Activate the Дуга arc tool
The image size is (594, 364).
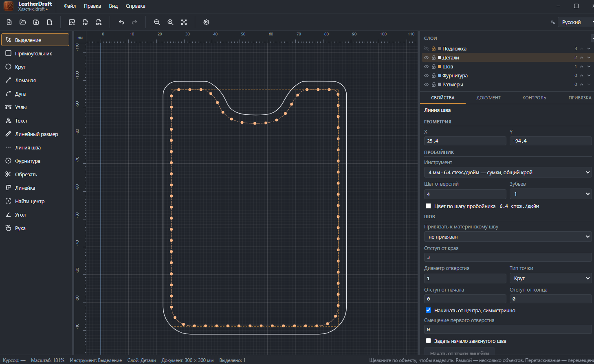point(35,94)
